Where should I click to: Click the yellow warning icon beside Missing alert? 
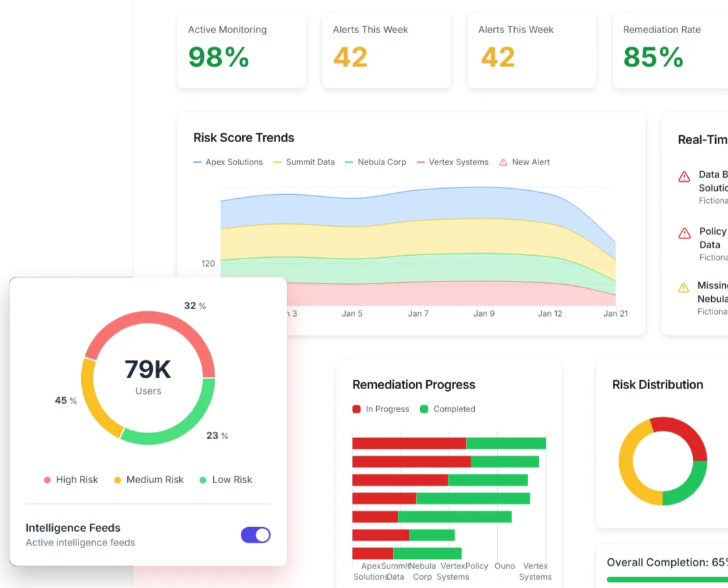click(683, 288)
